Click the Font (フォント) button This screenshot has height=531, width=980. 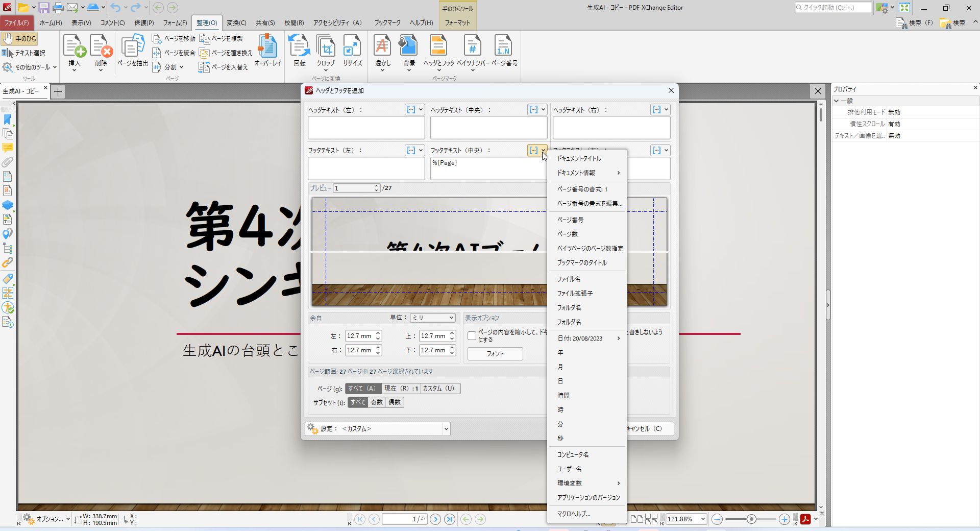pyautogui.click(x=495, y=354)
